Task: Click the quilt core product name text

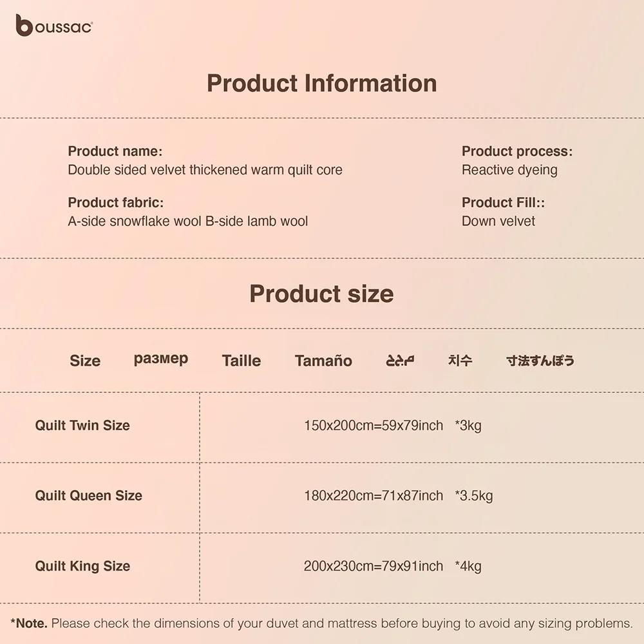Action: click(x=205, y=170)
